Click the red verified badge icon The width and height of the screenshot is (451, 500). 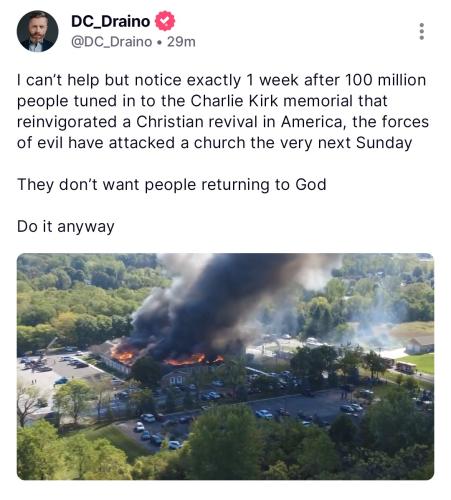tap(165, 21)
